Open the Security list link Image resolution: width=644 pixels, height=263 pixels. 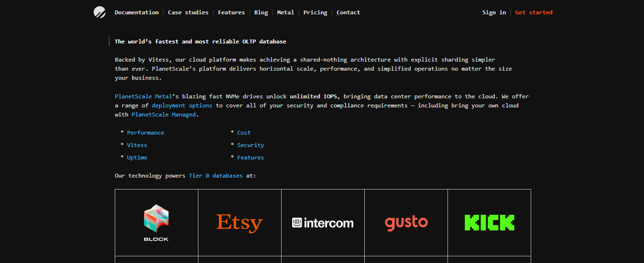(251, 145)
